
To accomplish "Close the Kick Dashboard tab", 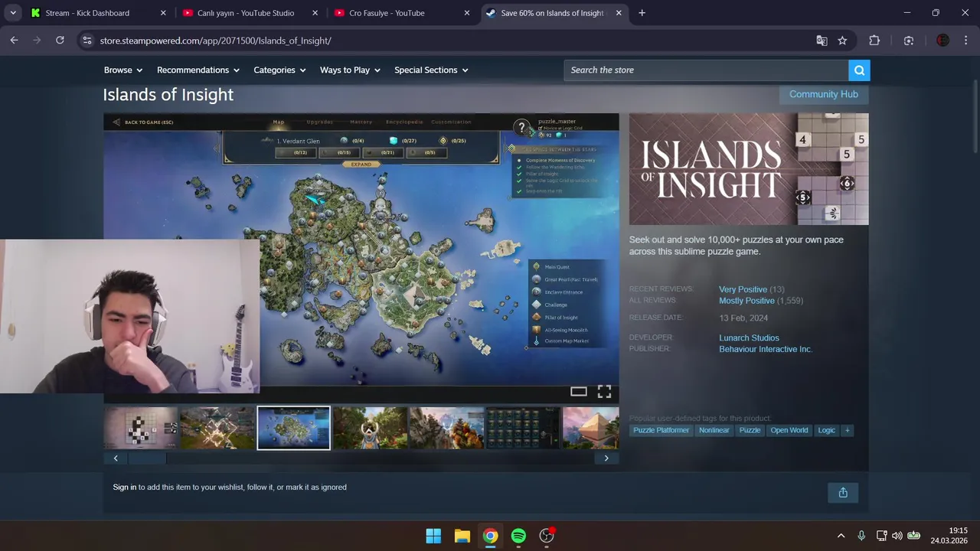I will pyautogui.click(x=163, y=13).
